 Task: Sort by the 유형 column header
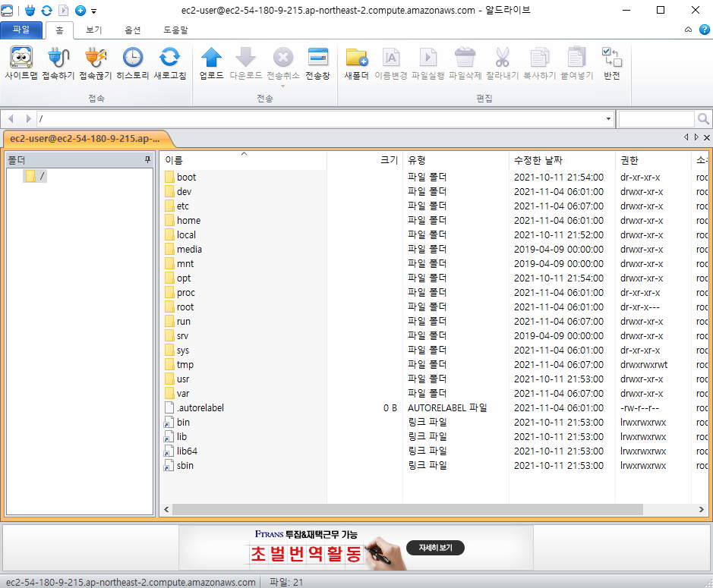[x=456, y=160]
